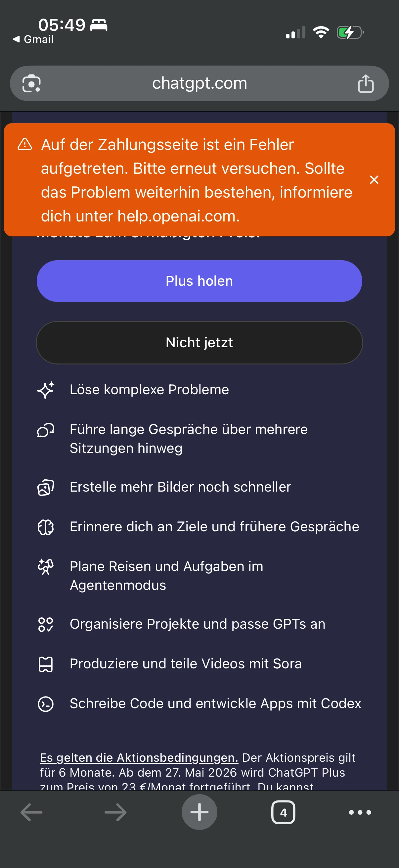Open the Aktionsbedingungen terms link

click(x=139, y=757)
